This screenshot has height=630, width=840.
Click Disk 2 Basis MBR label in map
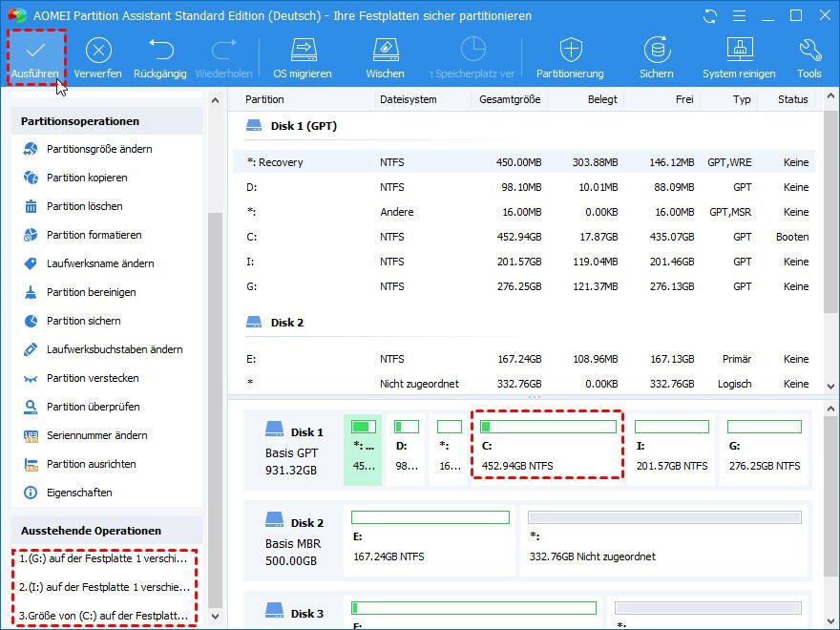(294, 541)
